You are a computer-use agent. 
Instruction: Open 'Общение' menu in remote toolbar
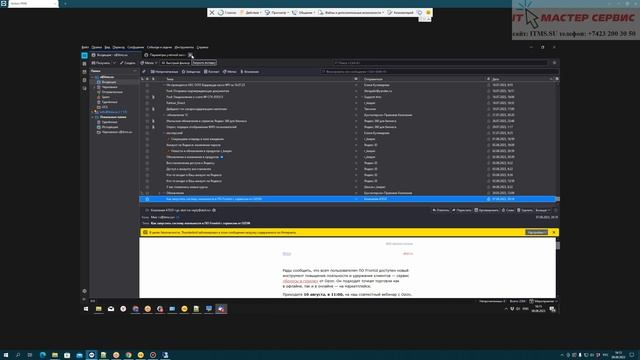pyautogui.click(x=303, y=13)
